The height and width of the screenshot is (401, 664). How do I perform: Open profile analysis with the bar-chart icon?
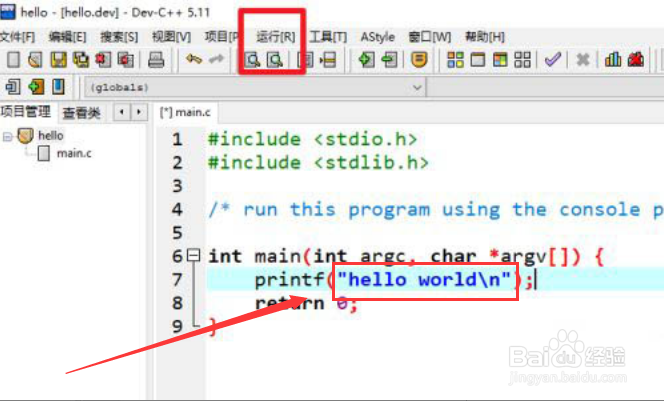point(613,60)
